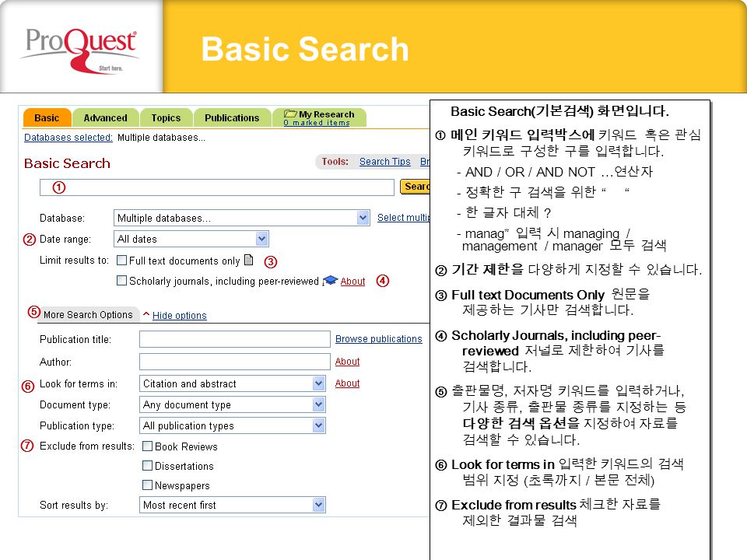Open the Basic search tab

[47, 117]
